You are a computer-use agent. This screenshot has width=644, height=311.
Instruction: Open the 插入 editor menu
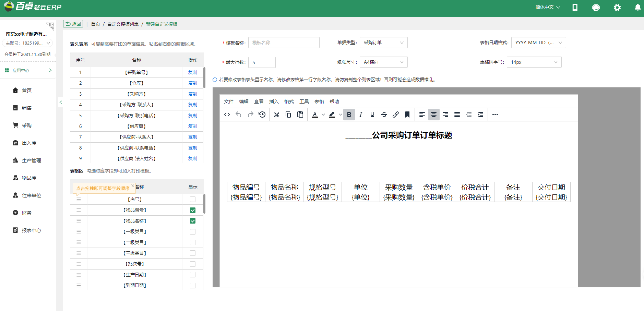[274, 101]
